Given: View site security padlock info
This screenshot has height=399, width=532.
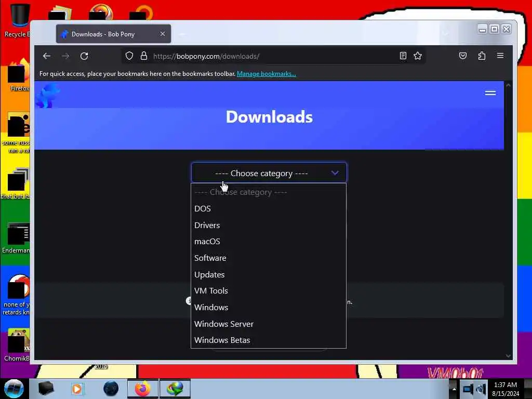Looking at the screenshot, I should point(144,56).
